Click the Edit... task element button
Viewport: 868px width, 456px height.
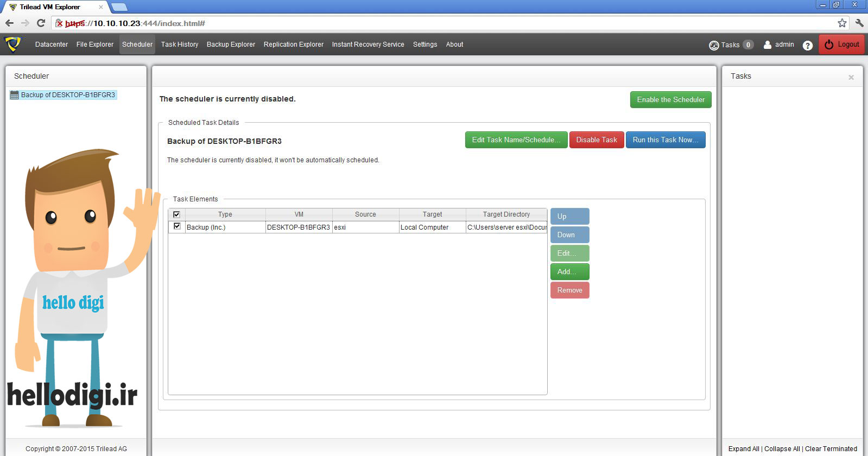(570, 253)
